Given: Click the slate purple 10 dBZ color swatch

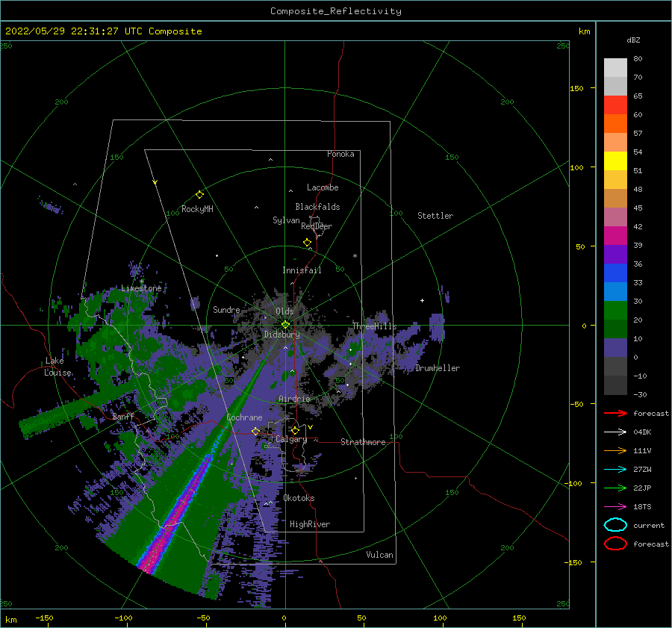Looking at the screenshot, I should point(615,347).
